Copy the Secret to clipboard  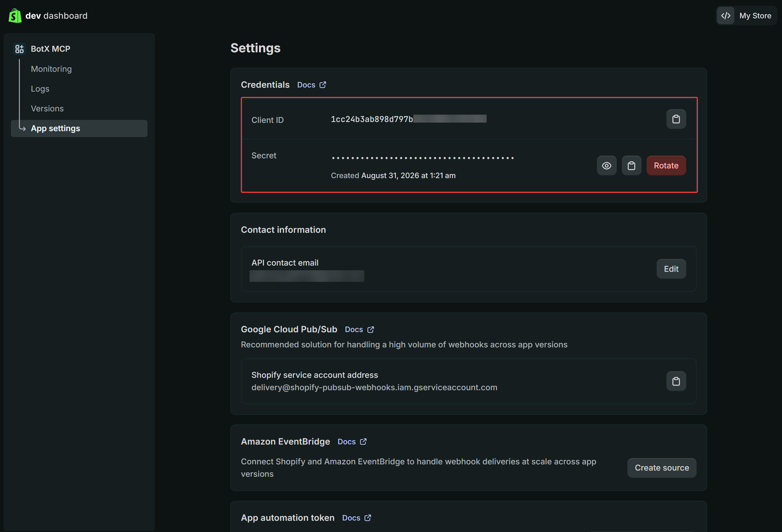(632, 165)
